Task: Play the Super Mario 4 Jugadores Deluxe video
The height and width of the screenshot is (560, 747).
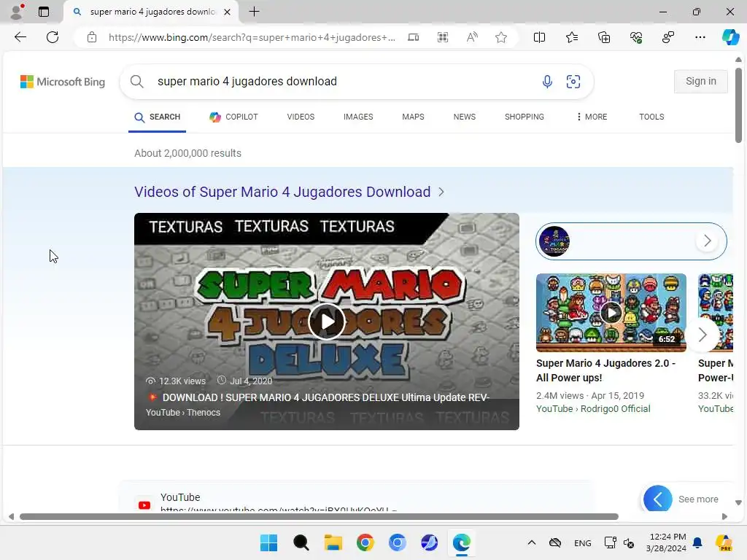Action: click(327, 322)
